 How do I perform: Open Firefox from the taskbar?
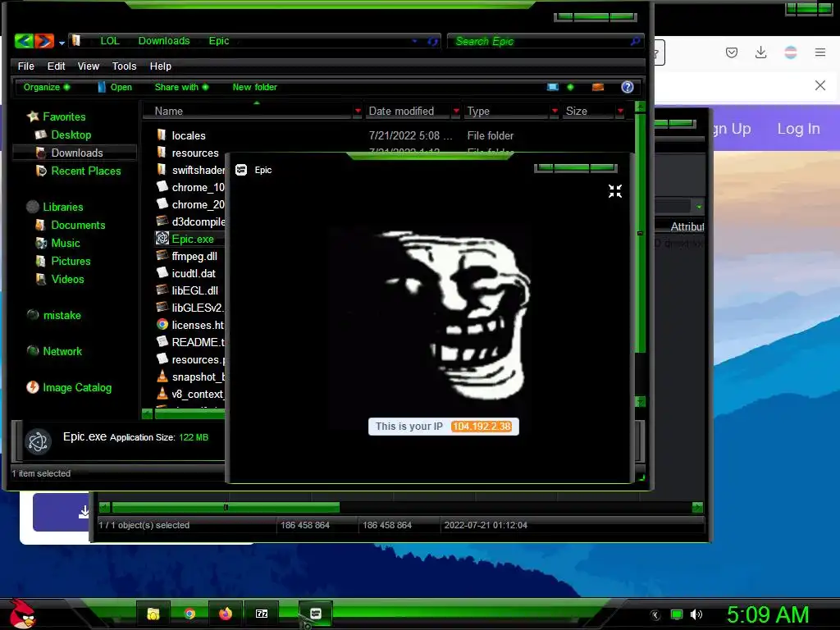(226, 614)
